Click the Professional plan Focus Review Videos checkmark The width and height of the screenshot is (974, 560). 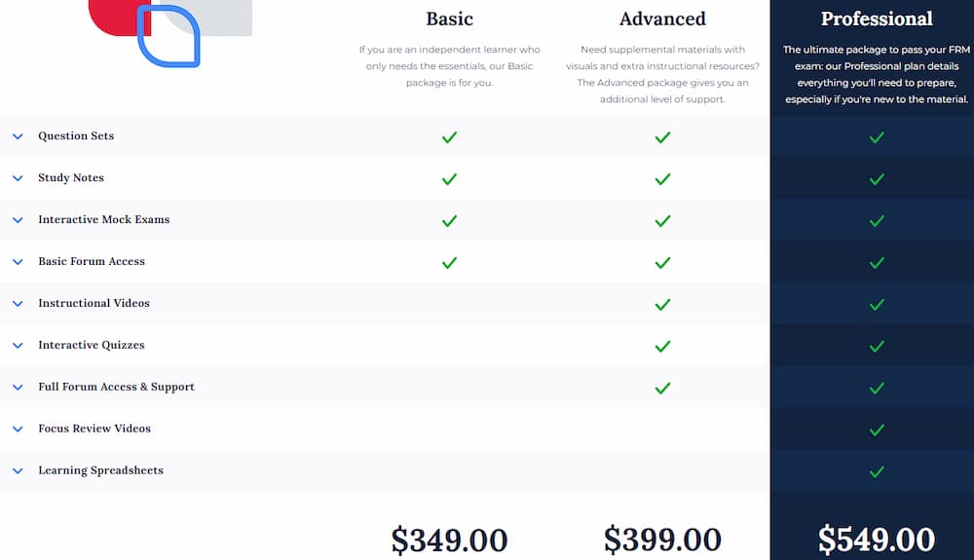click(877, 429)
